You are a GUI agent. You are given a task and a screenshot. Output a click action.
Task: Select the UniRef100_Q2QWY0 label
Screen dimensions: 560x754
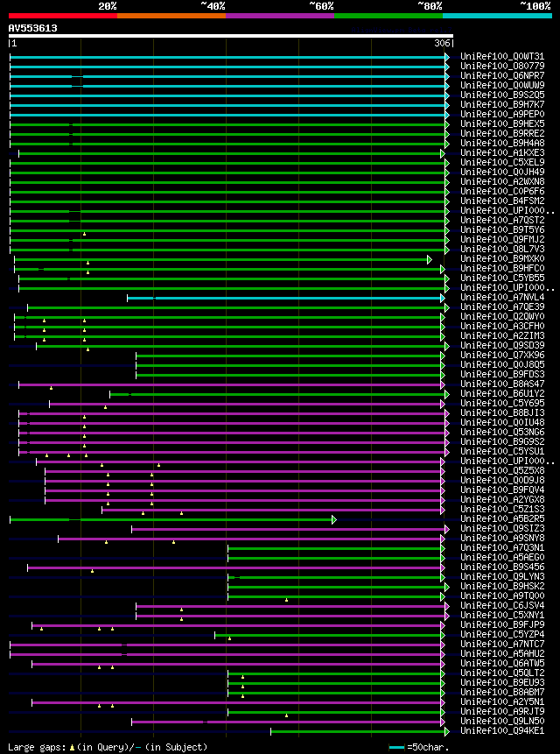tap(502, 317)
